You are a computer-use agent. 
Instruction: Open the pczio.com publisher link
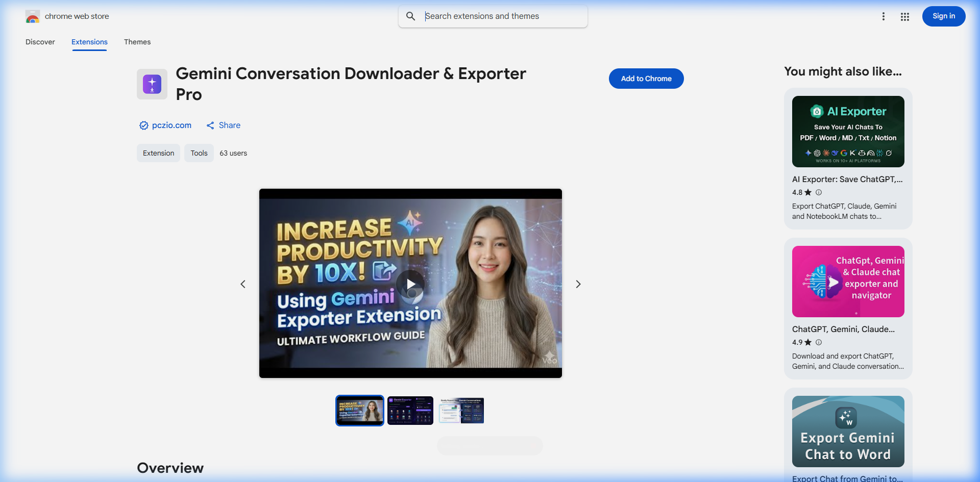[x=171, y=125]
